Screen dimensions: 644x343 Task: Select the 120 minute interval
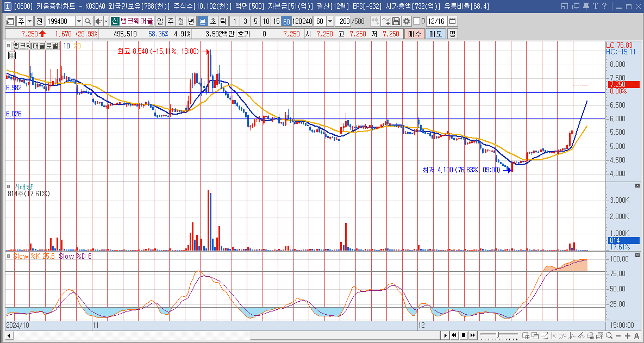(x=297, y=21)
